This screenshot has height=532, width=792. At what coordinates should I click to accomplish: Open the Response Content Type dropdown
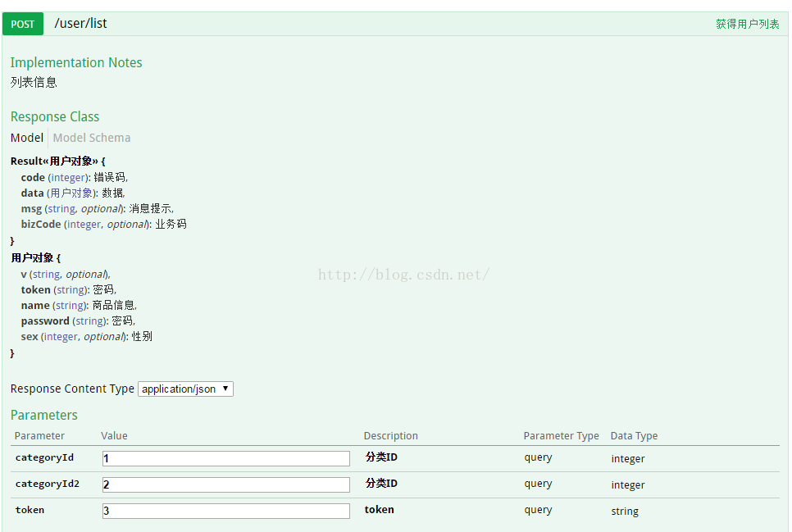click(185, 389)
